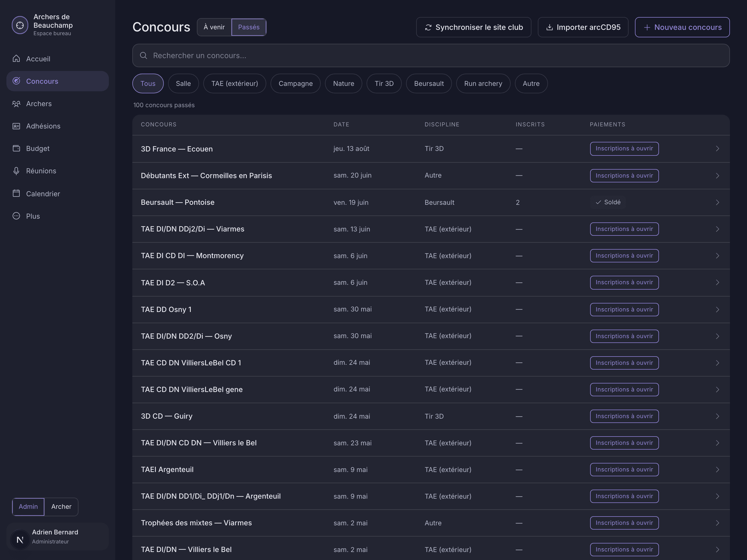Switch to Admin mode
Screen dimensions: 747x560
[28, 507]
